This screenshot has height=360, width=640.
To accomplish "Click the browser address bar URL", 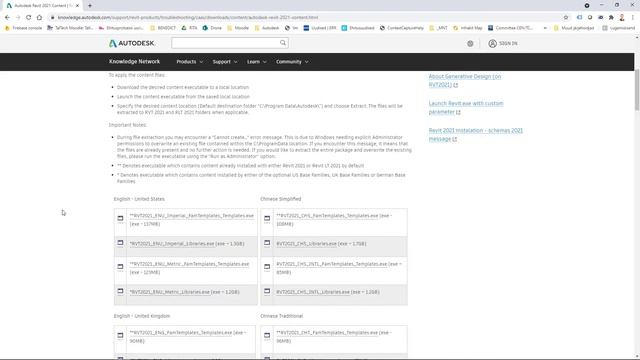I will pos(188,18).
